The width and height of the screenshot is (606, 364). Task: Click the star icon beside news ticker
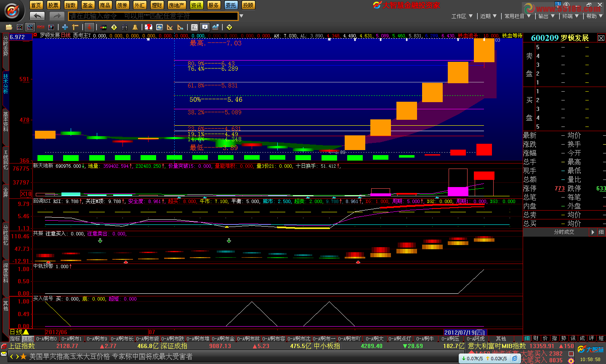point(23,356)
